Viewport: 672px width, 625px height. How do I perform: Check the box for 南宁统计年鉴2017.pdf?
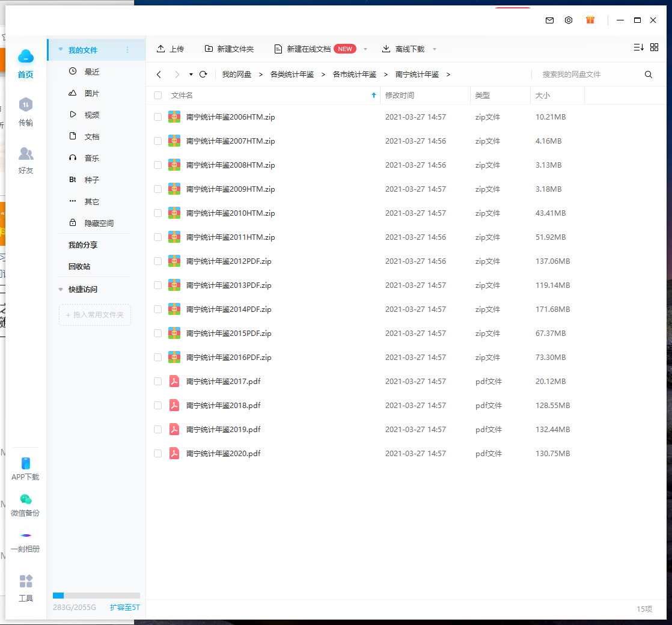[157, 381]
